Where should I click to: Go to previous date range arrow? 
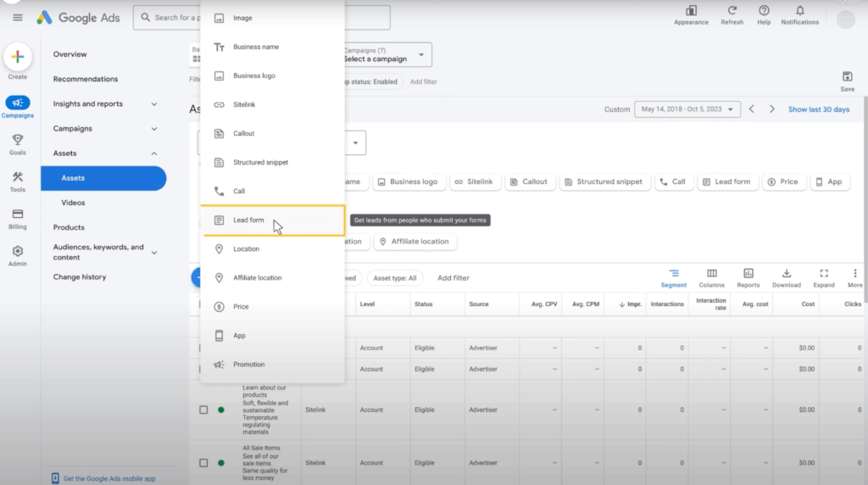click(752, 109)
